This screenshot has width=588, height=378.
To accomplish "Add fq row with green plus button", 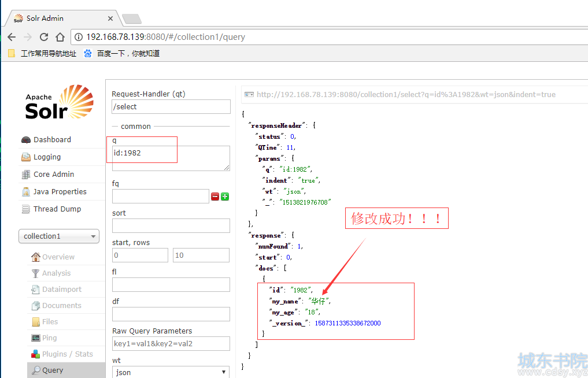I will (x=225, y=197).
